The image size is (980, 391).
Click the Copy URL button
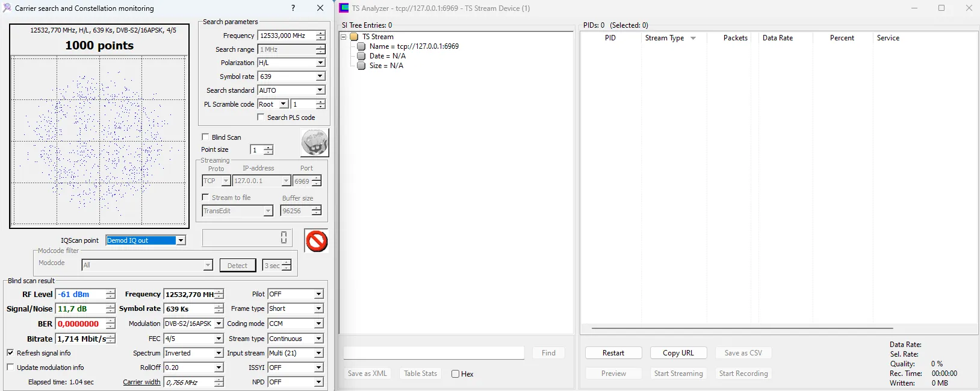coord(678,353)
